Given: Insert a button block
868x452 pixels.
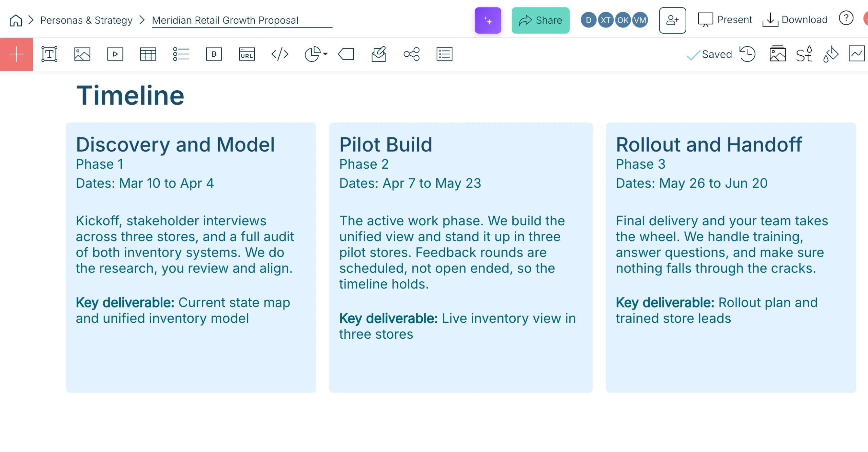Looking at the screenshot, I should tap(214, 54).
